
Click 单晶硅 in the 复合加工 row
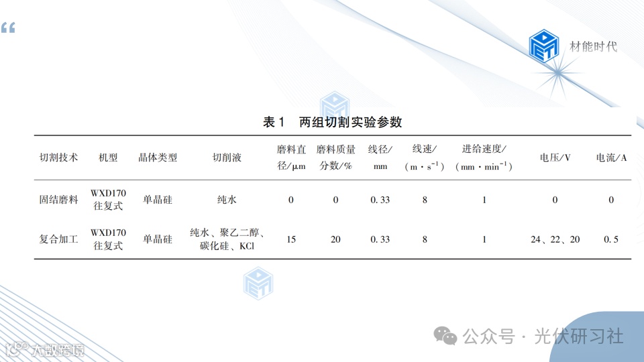click(158, 239)
